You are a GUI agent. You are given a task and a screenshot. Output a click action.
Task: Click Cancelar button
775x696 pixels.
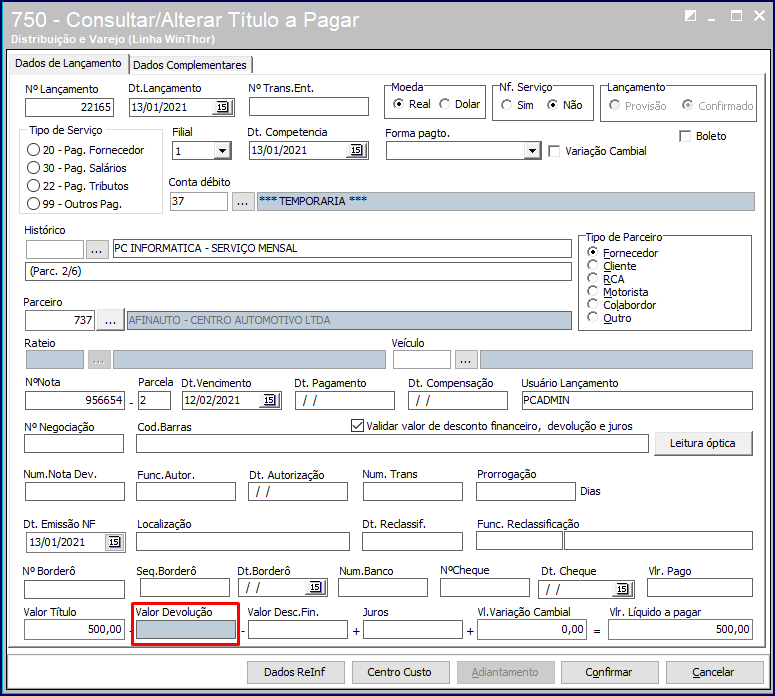713,672
